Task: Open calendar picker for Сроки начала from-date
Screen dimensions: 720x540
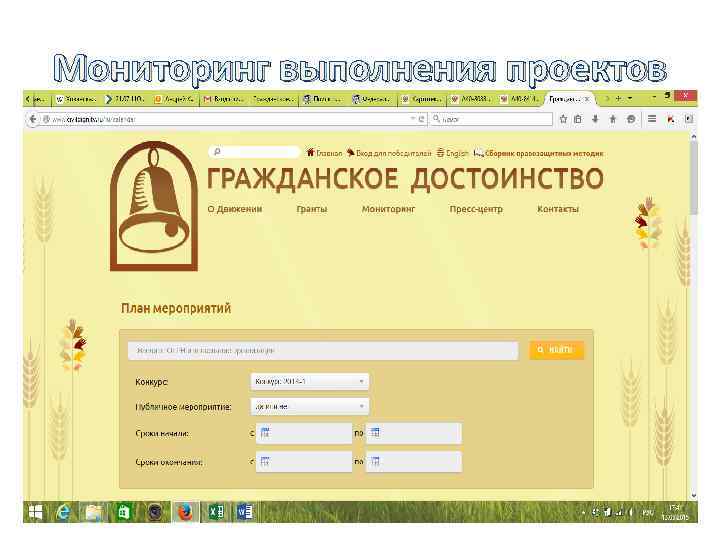Action: click(x=265, y=433)
